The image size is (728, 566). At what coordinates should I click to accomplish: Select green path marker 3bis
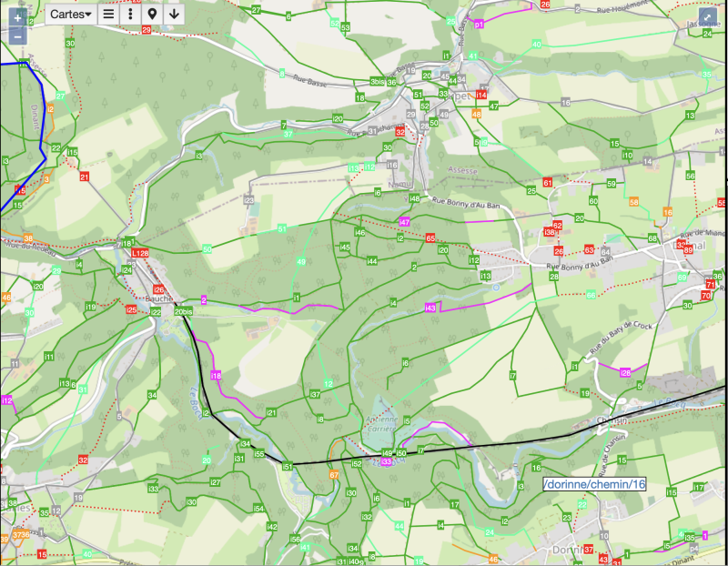coord(377,82)
